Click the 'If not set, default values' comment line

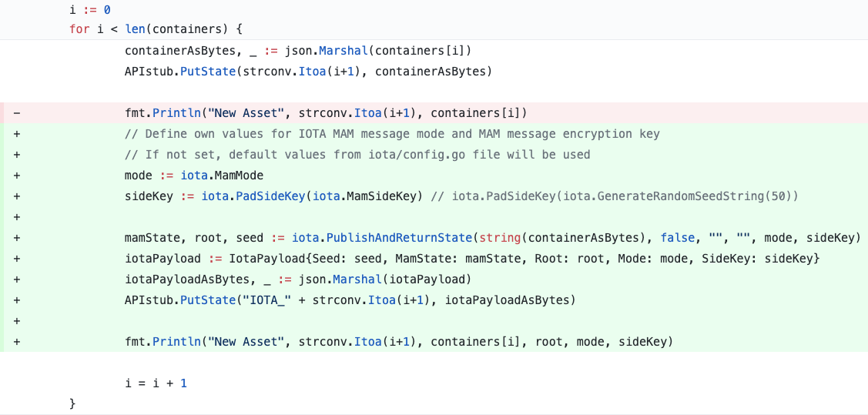pyautogui.click(x=357, y=155)
